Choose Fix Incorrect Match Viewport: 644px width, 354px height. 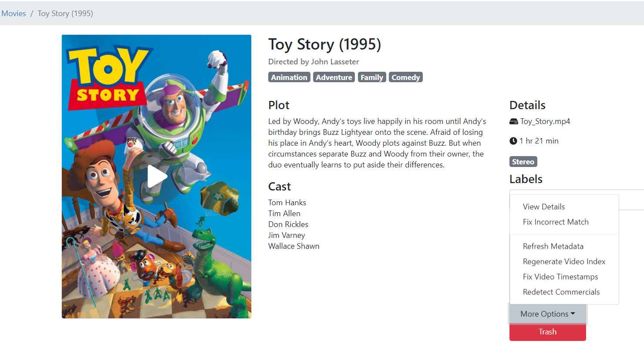556,222
